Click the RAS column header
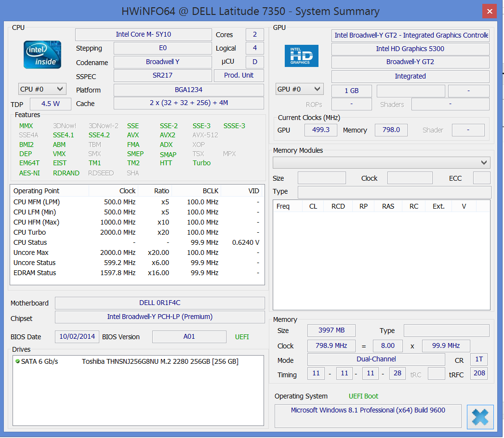The width and height of the screenshot is (504, 438). click(x=388, y=206)
